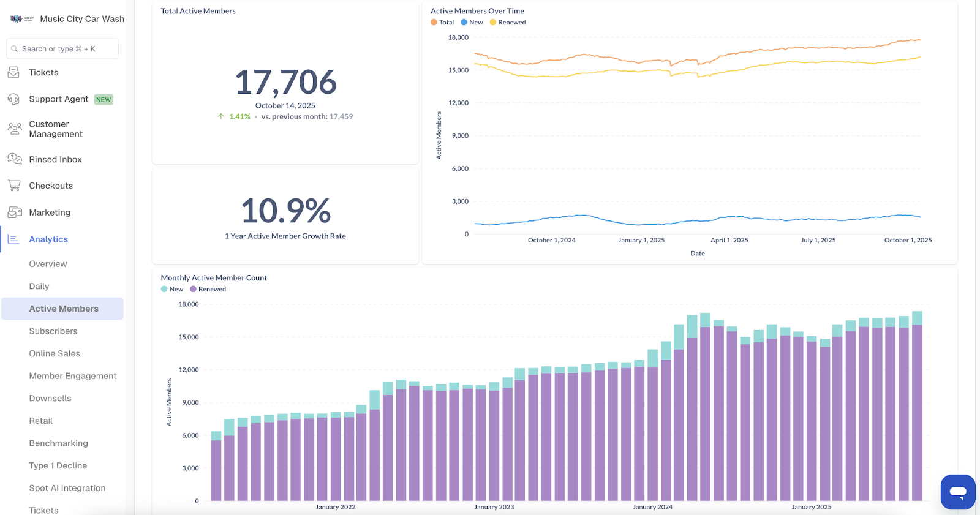Expand the Marketing section
The height and width of the screenshot is (515, 980).
(50, 212)
